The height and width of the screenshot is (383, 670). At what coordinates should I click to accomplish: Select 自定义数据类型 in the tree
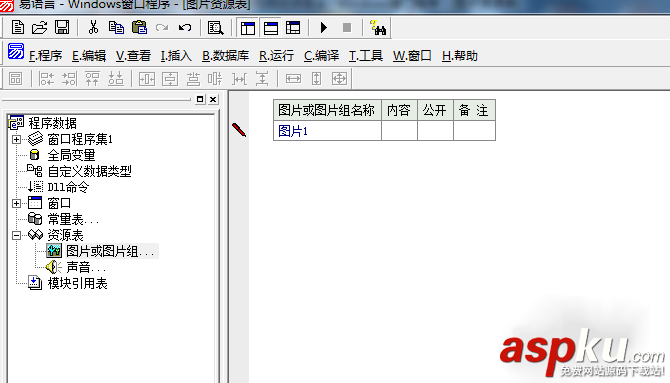pyautogui.click(x=89, y=171)
